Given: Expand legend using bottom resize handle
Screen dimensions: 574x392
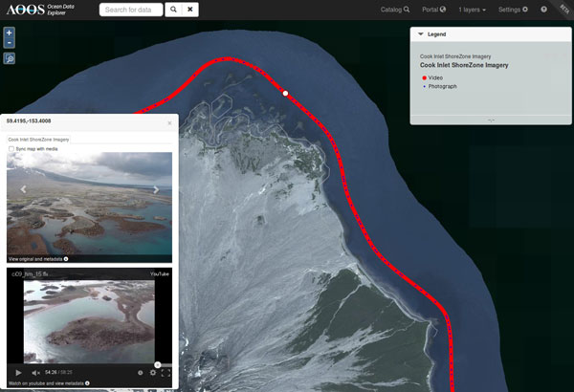Looking at the screenshot, I should (x=491, y=120).
